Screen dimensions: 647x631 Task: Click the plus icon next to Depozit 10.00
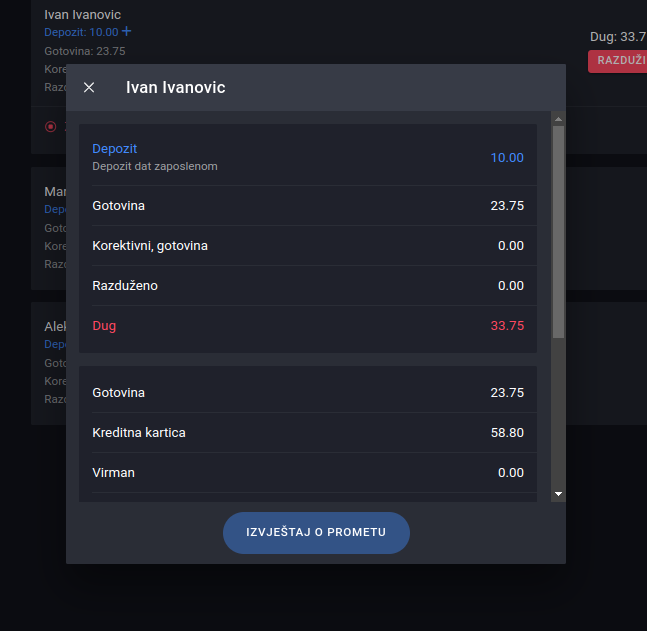click(x=127, y=32)
